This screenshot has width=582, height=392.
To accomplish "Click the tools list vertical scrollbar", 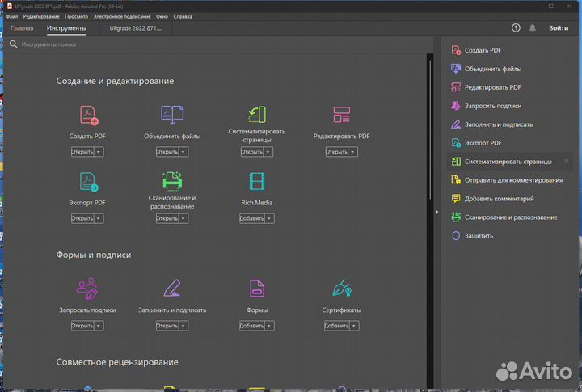I will tap(430, 130).
